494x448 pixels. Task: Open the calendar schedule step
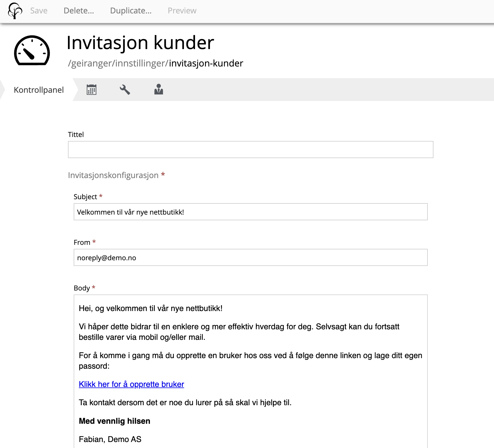[x=91, y=90]
